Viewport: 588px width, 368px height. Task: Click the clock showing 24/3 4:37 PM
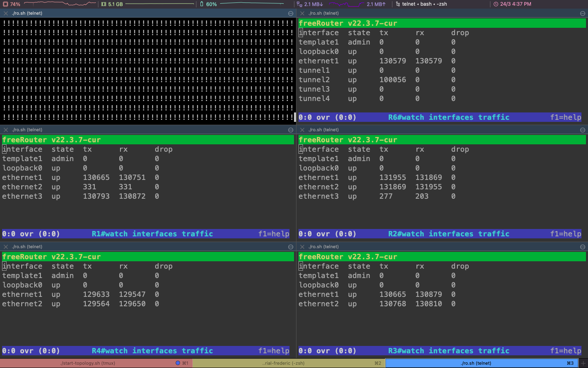point(512,4)
